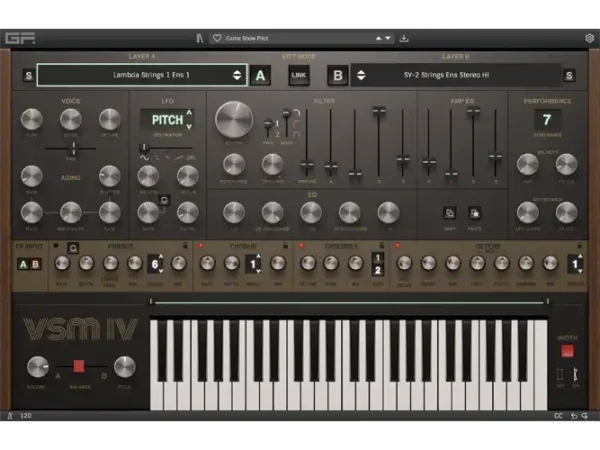Step LFO destination down arrow
The image size is (600, 450).
189,126
